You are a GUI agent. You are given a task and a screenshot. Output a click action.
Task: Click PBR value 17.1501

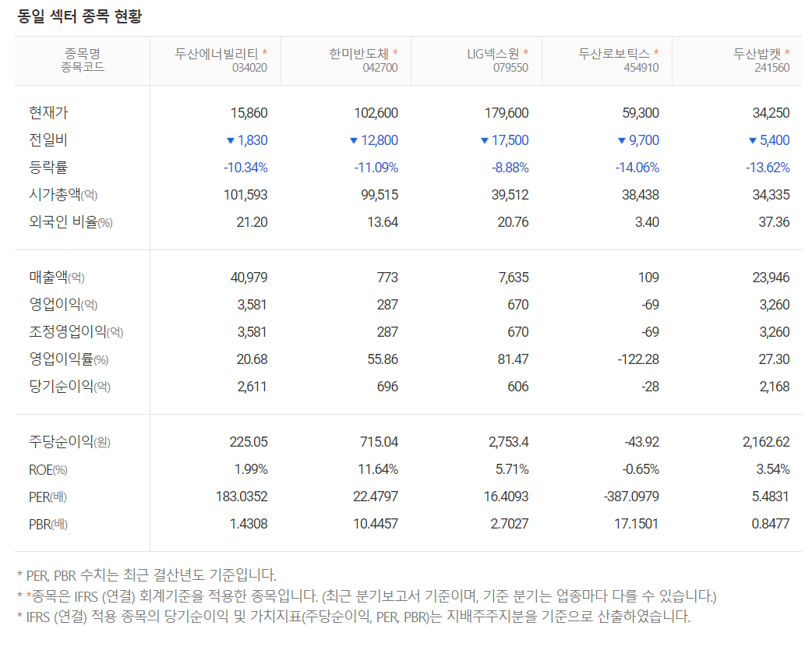pos(636,525)
